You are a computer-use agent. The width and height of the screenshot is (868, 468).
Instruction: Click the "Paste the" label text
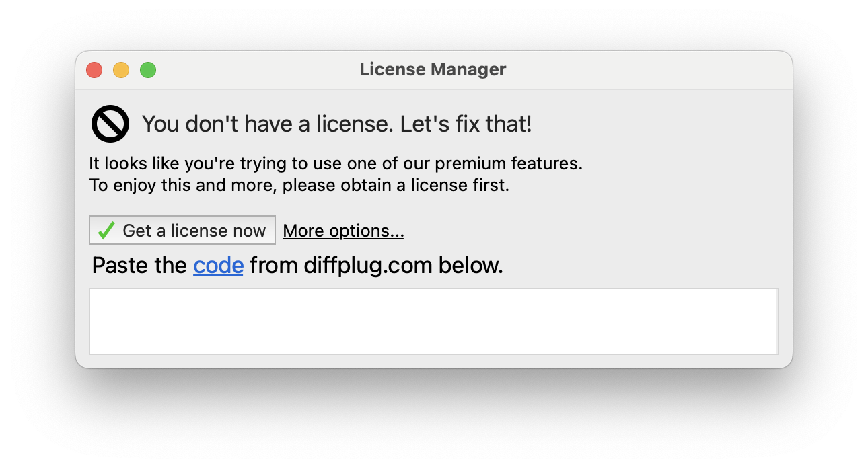click(139, 266)
